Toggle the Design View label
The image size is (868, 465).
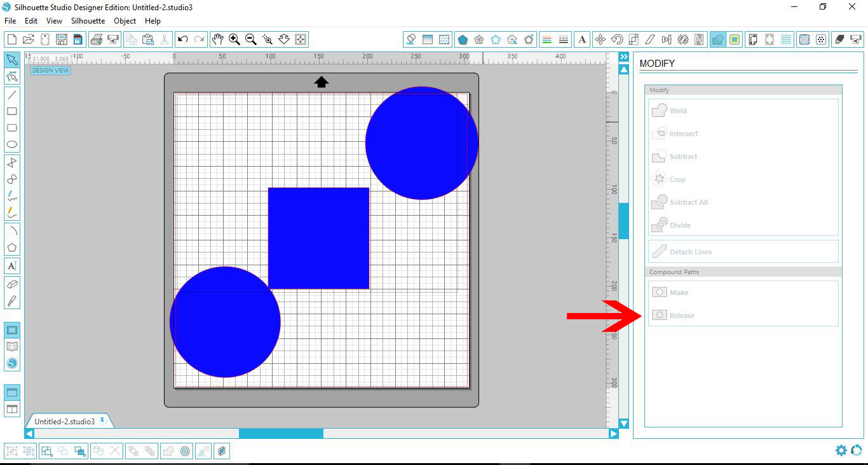50,70
